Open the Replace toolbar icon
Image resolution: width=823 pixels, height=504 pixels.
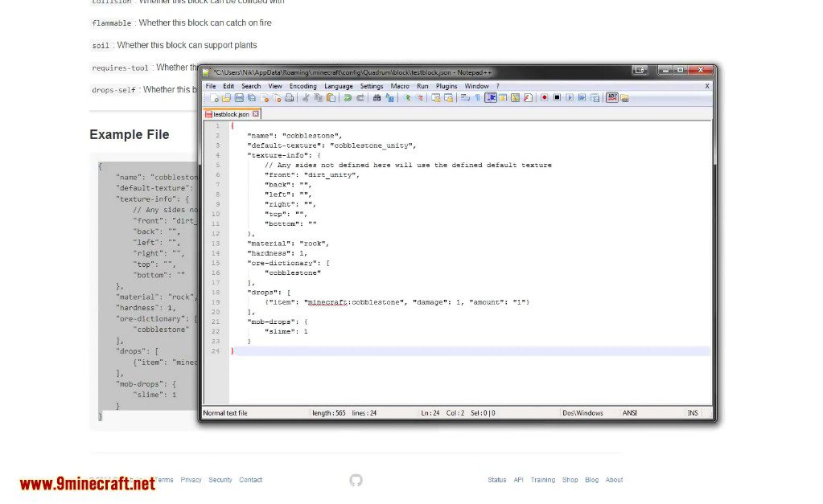[x=389, y=98]
